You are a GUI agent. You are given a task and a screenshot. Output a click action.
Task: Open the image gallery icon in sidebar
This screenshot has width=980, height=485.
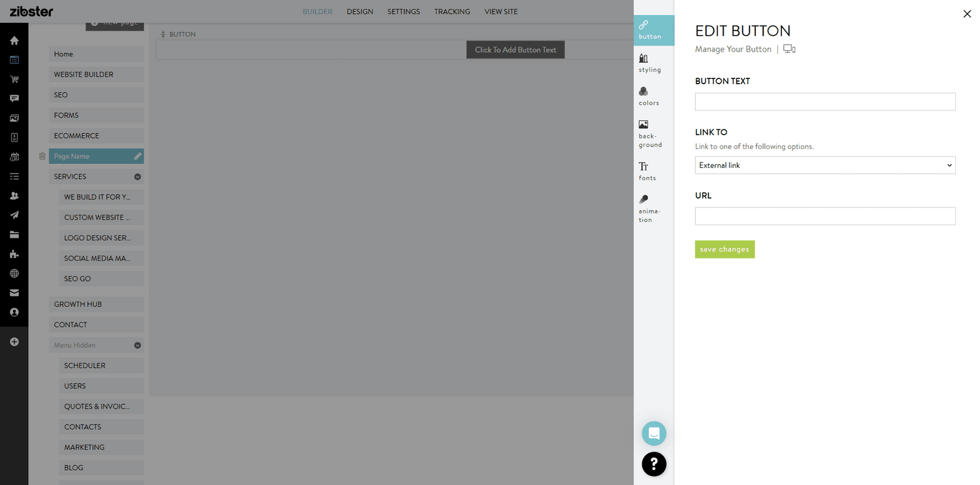(14, 118)
